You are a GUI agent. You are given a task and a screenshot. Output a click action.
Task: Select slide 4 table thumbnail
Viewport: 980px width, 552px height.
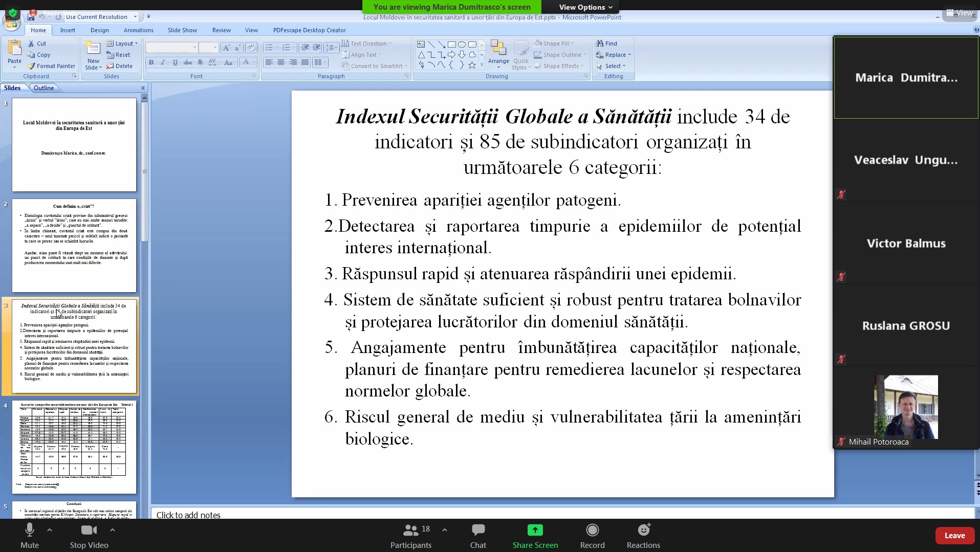[74, 447]
